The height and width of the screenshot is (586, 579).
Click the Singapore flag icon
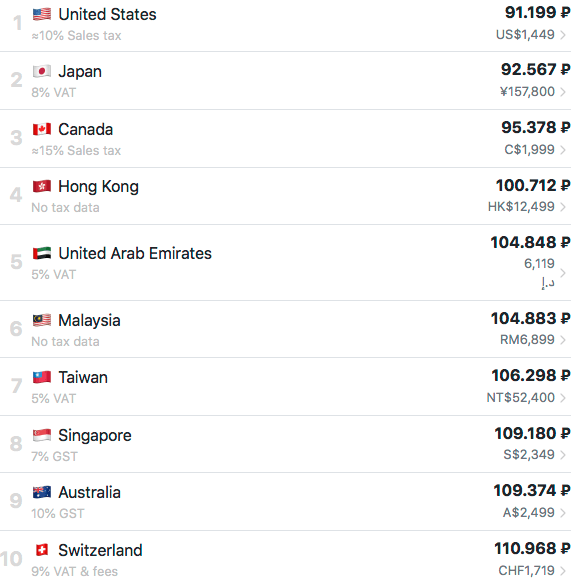[x=42, y=435]
